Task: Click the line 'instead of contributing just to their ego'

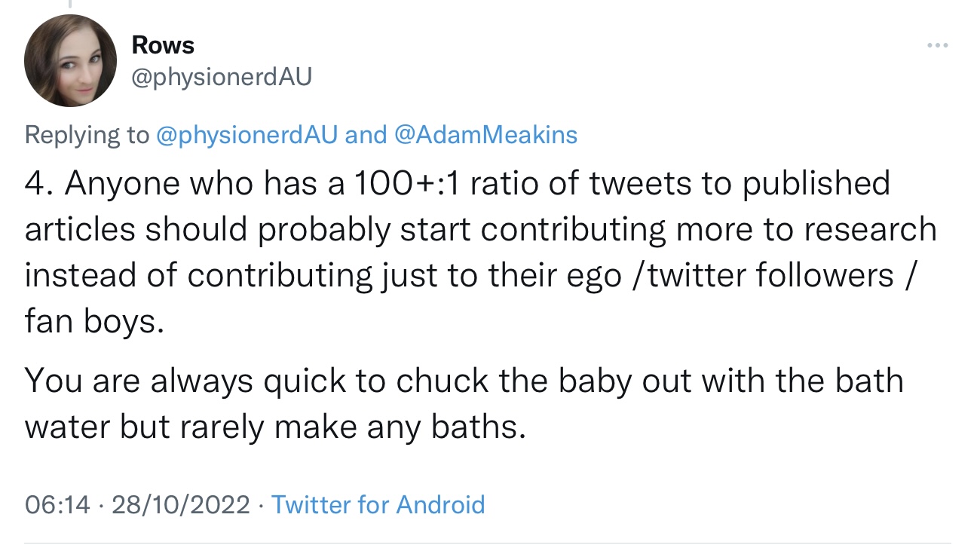Action: pyautogui.click(x=471, y=276)
